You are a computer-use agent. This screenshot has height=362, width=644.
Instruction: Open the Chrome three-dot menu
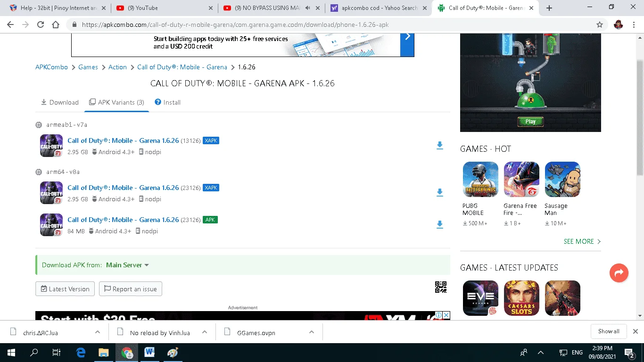(x=634, y=25)
